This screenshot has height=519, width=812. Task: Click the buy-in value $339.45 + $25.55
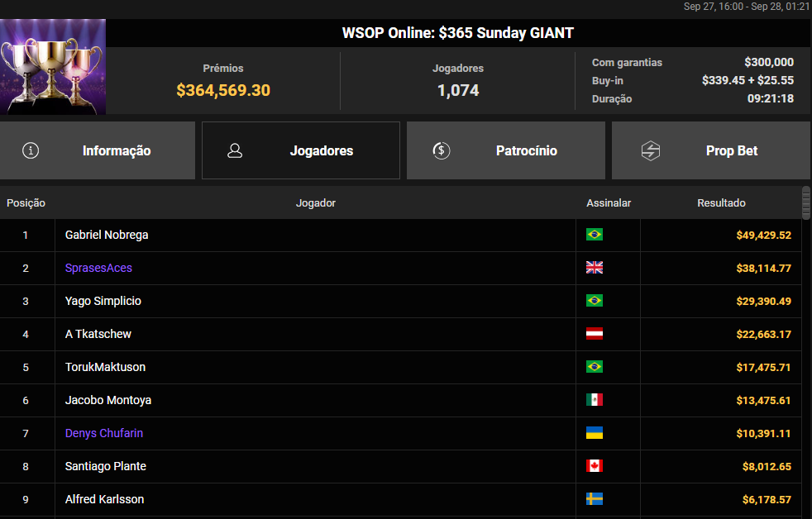[x=748, y=80]
